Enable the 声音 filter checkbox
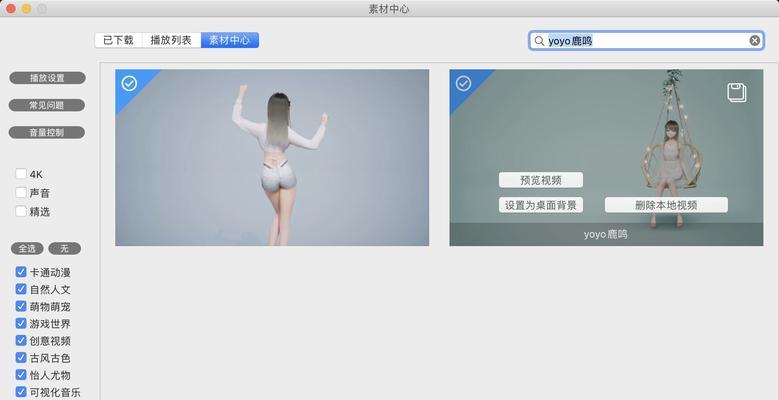This screenshot has width=779, height=400. point(21,192)
